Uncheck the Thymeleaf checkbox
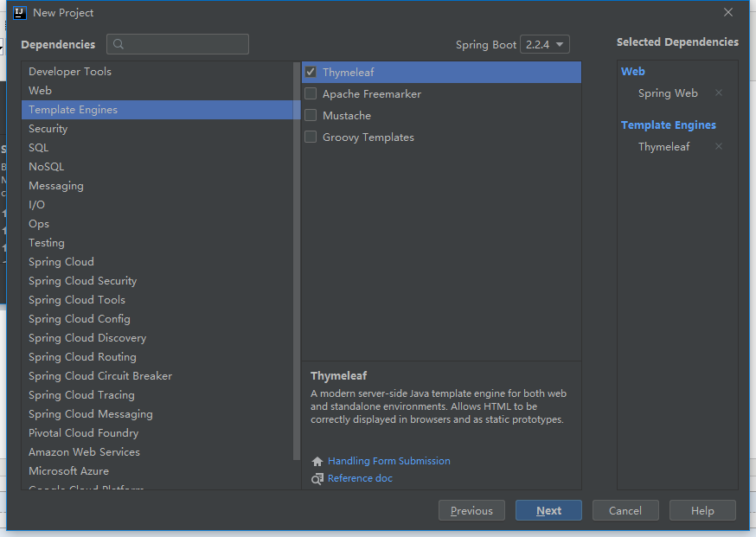 point(311,73)
